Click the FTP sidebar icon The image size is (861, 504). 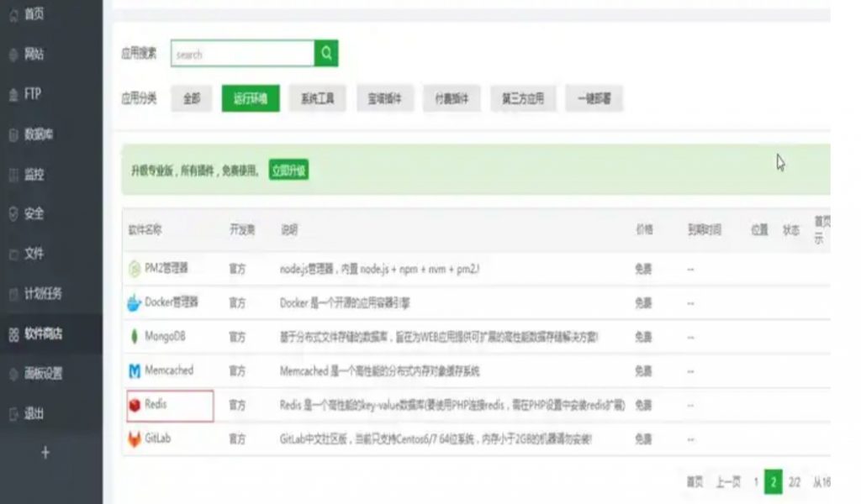[x=13, y=95]
